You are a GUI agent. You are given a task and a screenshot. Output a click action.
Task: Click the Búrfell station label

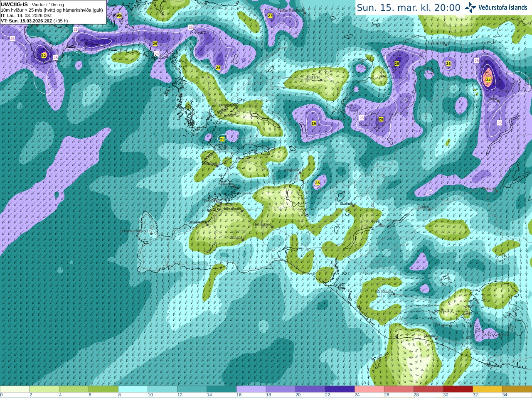pos(424,207)
